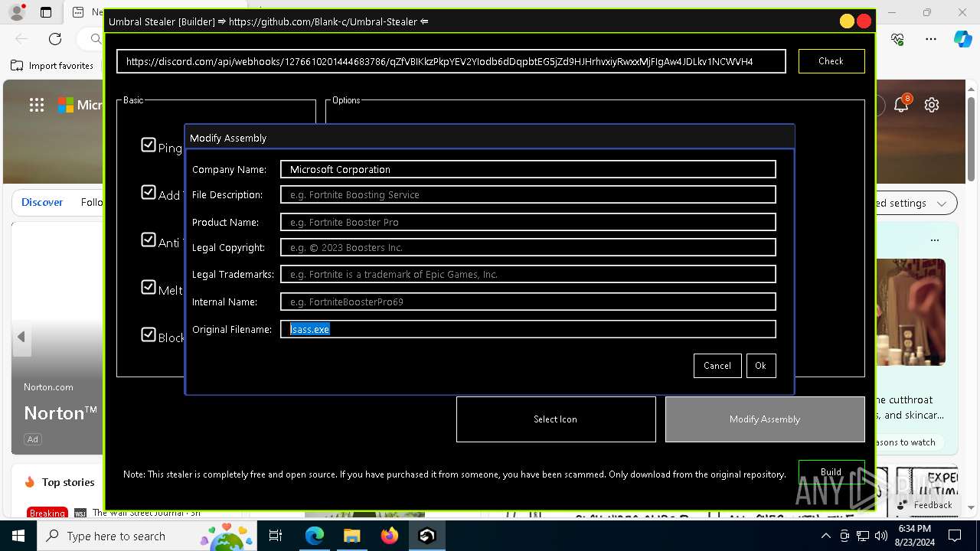Open the Edge browser essentials icon

pos(898,38)
